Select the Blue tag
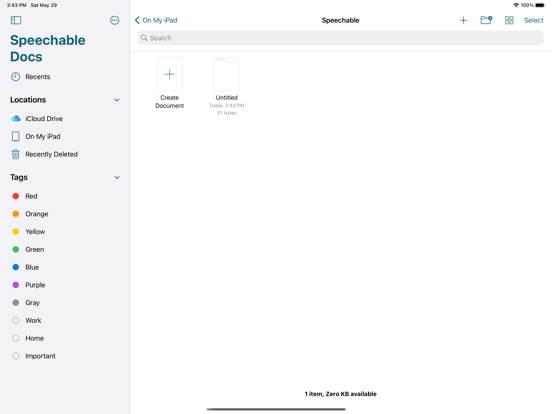This screenshot has width=552, height=414. click(25, 267)
